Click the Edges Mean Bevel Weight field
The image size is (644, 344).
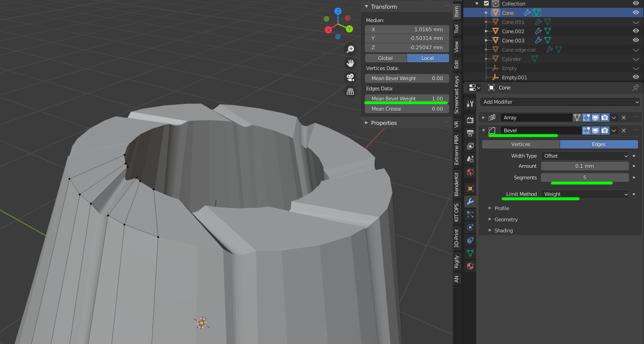407,99
